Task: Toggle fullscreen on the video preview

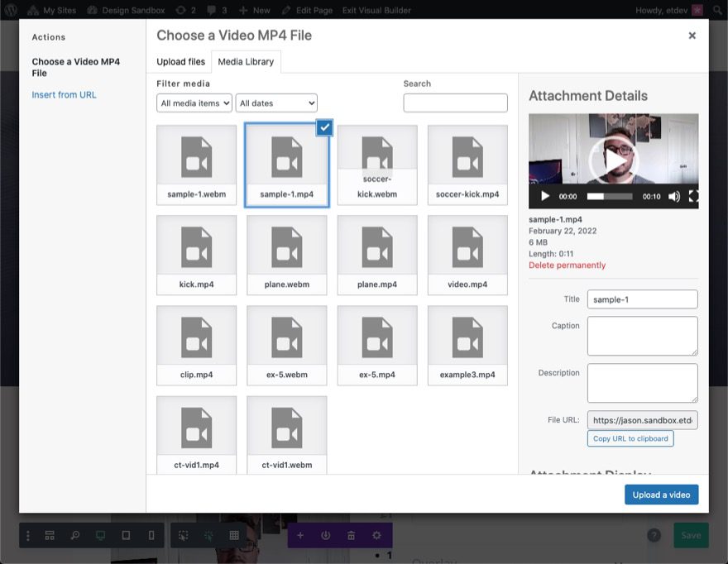Action: (693, 195)
